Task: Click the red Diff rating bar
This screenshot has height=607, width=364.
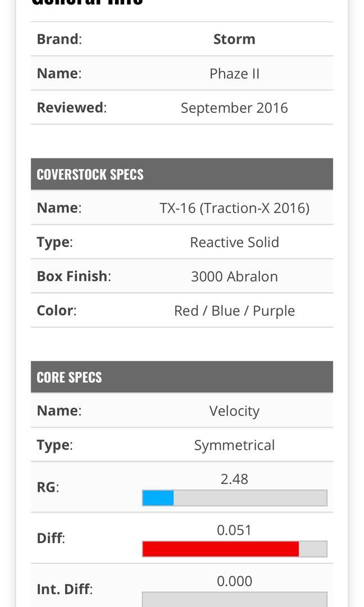Action: coord(220,549)
